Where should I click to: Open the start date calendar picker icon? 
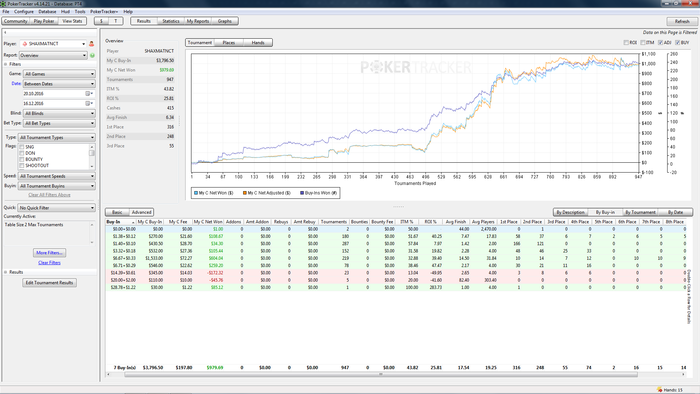pyautogui.click(x=88, y=94)
